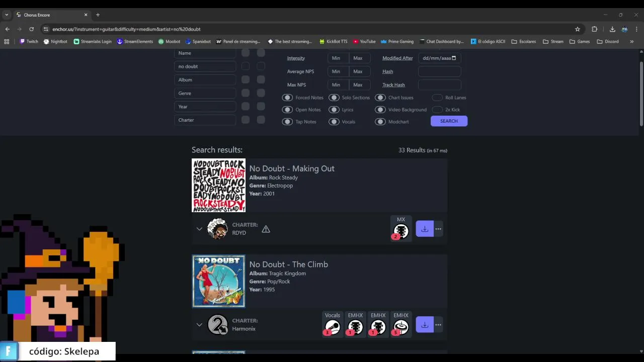Open the YouTube bookmark
The width and height of the screenshot is (644, 362).
(364, 41)
